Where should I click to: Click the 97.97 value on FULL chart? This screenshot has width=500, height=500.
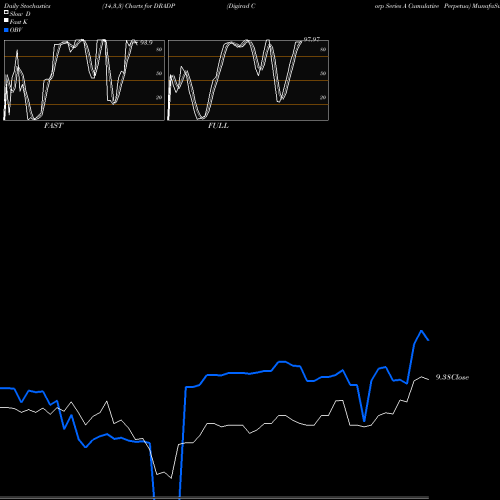pyautogui.click(x=312, y=39)
